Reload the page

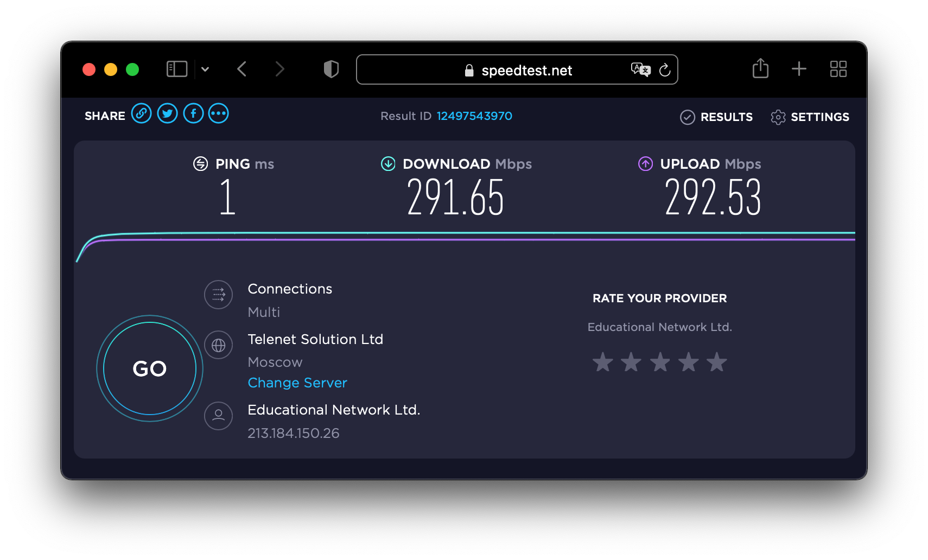[x=664, y=69]
